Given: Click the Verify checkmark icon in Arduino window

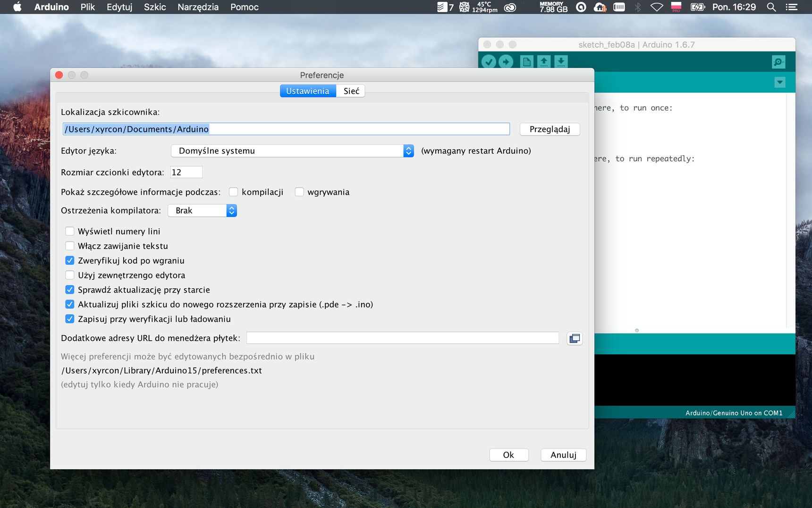Looking at the screenshot, I should [x=489, y=61].
